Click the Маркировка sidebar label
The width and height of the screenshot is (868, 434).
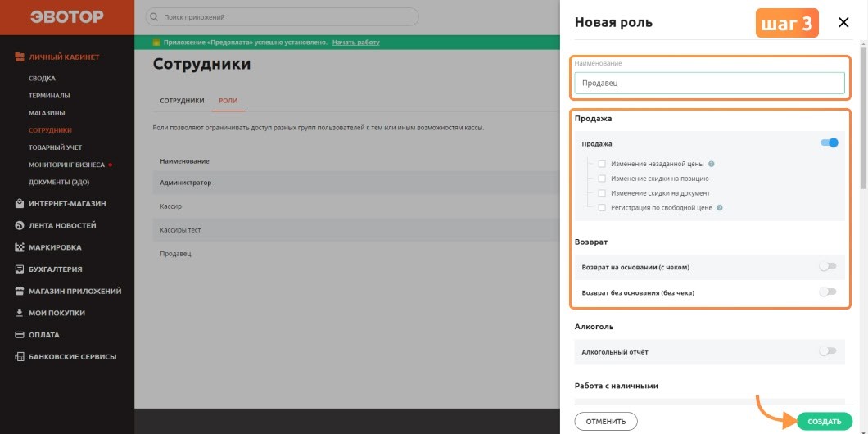coord(55,247)
